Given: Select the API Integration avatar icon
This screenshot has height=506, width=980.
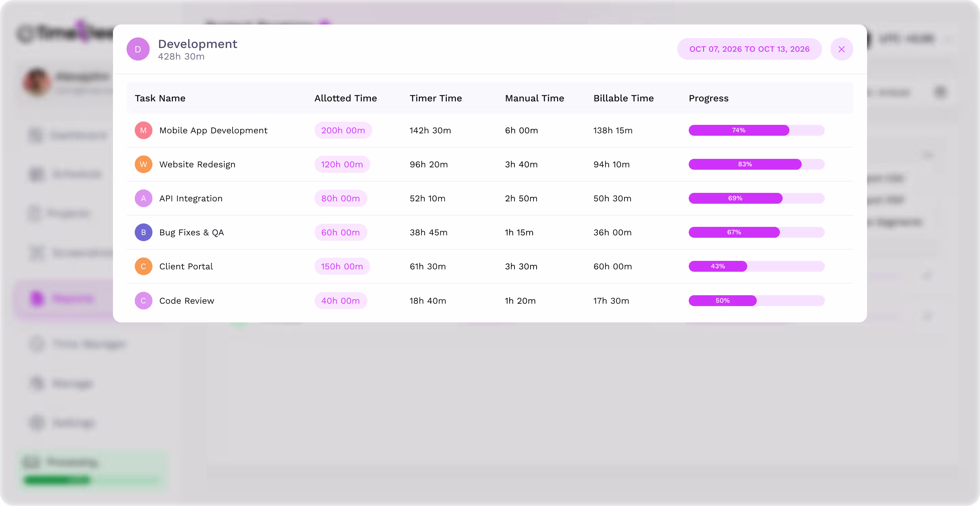Looking at the screenshot, I should pos(143,199).
